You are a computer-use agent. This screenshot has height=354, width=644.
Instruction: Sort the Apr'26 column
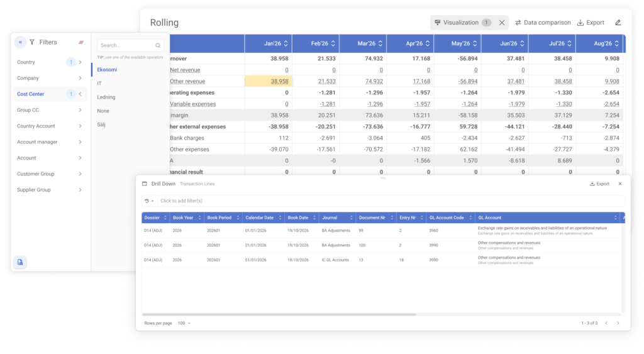(428, 43)
